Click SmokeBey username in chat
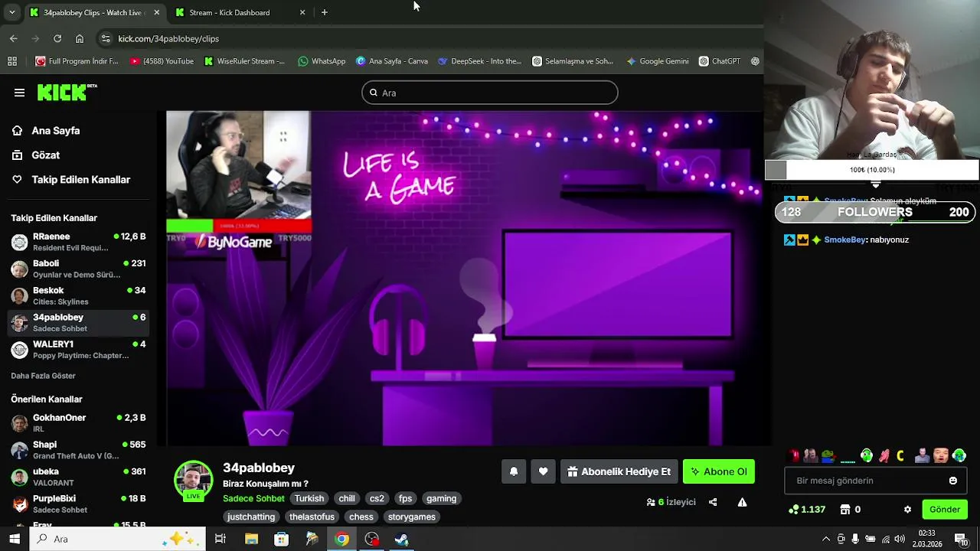 click(844, 240)
